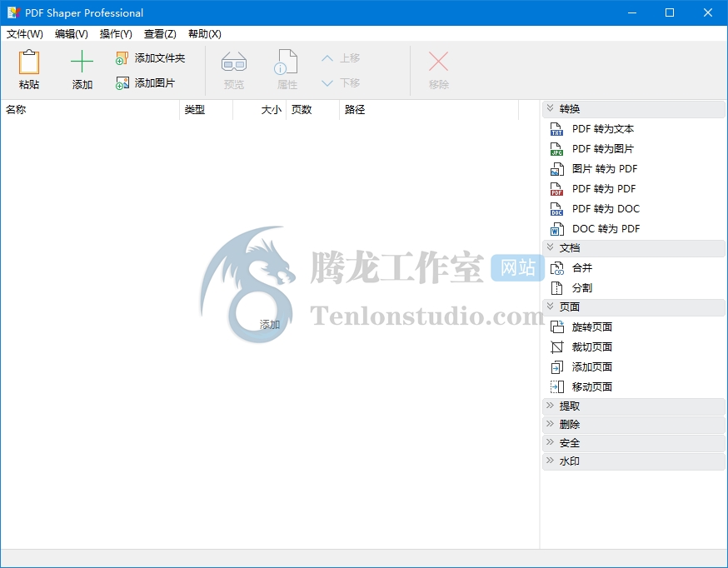Sort by the 页数 column header
The height and width of the screenshot is (568, 728).
coord(313,110)
